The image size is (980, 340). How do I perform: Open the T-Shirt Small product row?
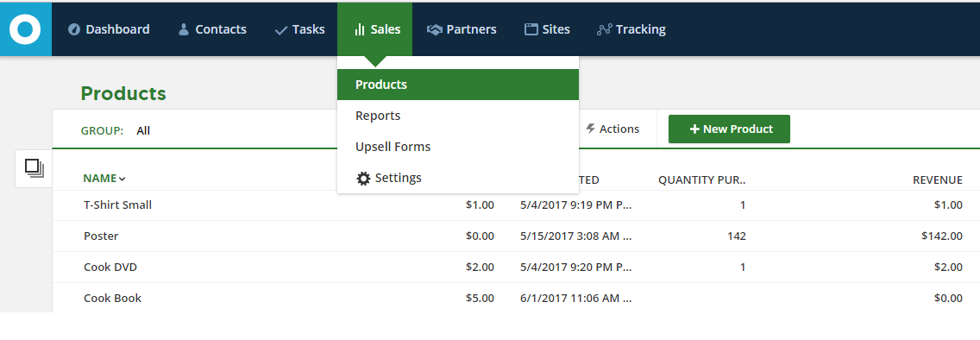(x=516, y=205)
